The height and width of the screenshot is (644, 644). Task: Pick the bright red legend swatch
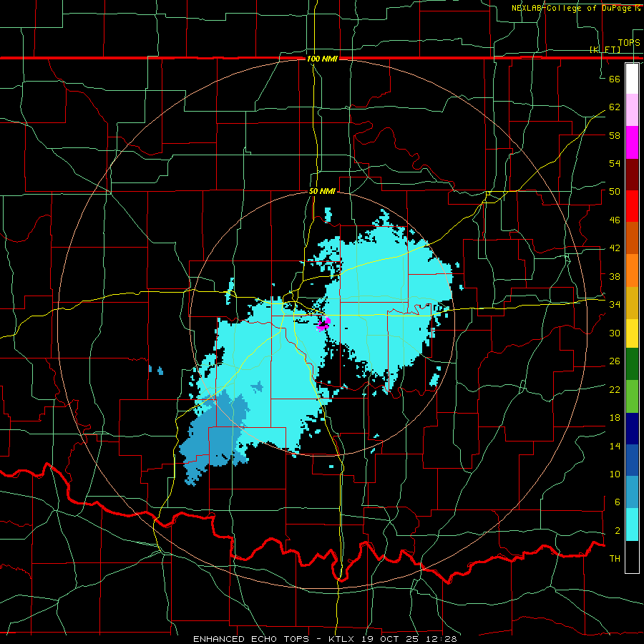coord(632,206)
